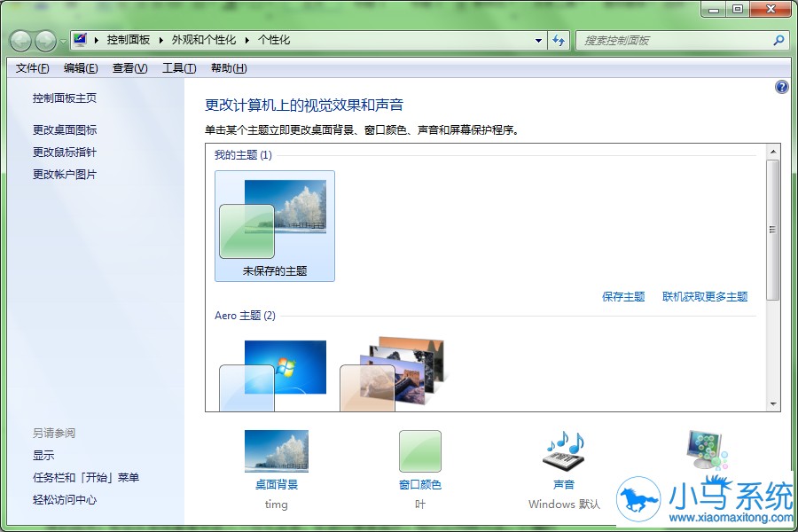
Task: Click the theme list scrollbar thumb
Action: (773, 231)
